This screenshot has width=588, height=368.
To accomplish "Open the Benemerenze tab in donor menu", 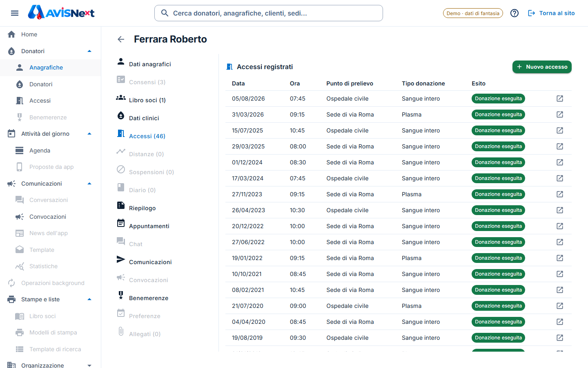I will pos(143,298).
